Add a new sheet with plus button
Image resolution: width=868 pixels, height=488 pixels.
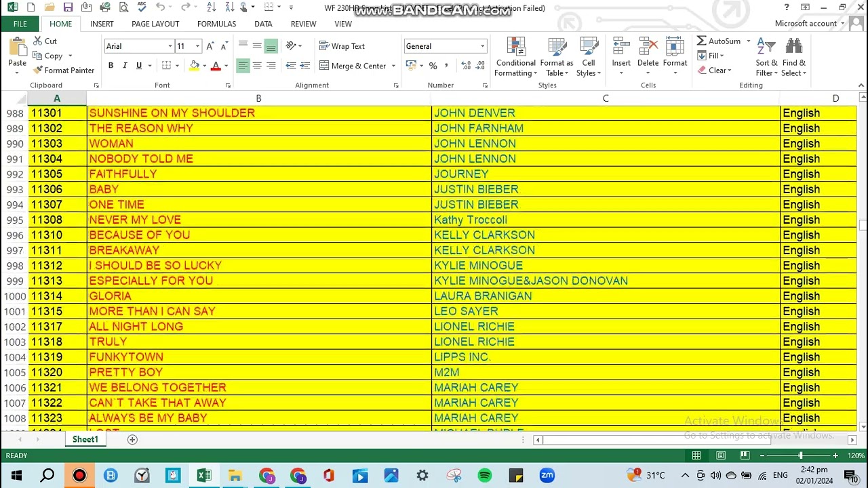point(132,439)
